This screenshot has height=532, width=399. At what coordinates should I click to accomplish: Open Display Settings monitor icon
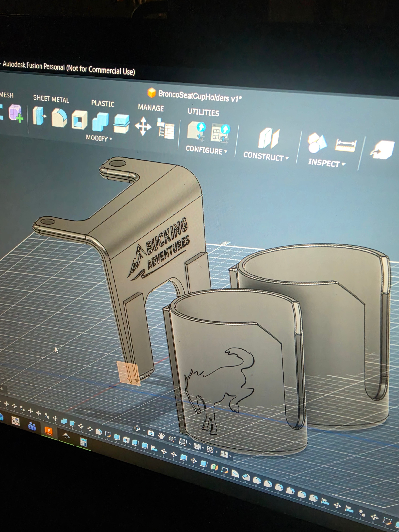(x=198, y=446)
